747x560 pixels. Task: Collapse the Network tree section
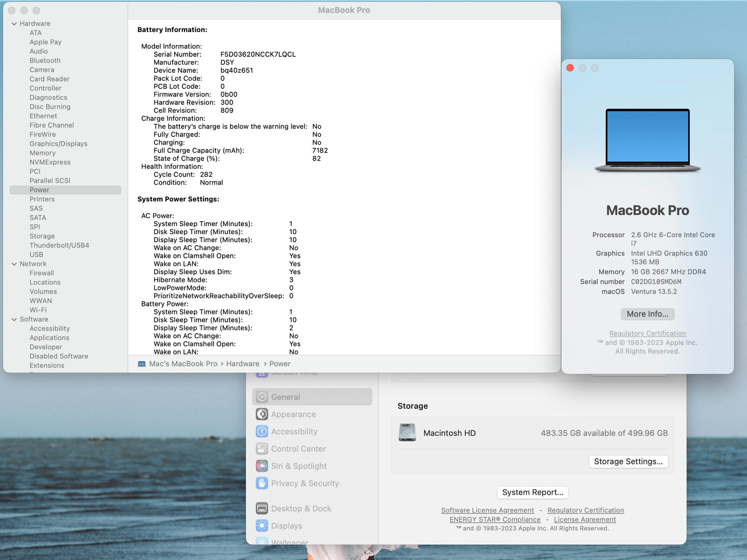pos(14,264)
